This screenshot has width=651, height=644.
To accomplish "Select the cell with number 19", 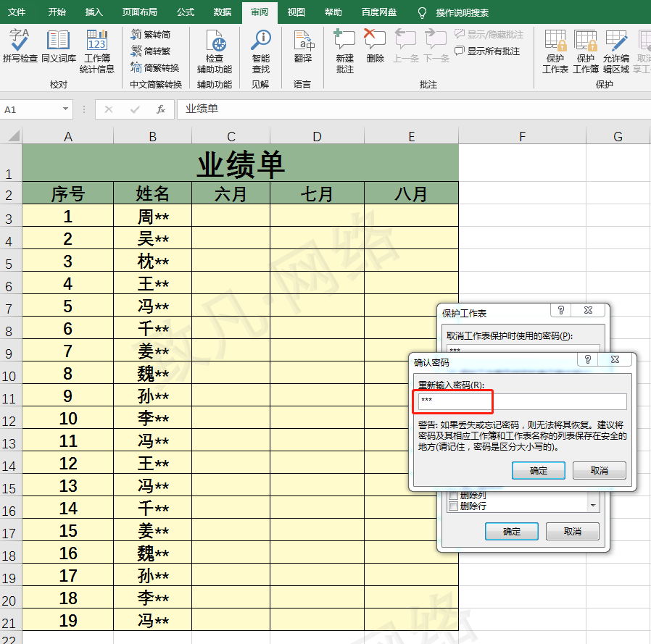I will [67, 620].
